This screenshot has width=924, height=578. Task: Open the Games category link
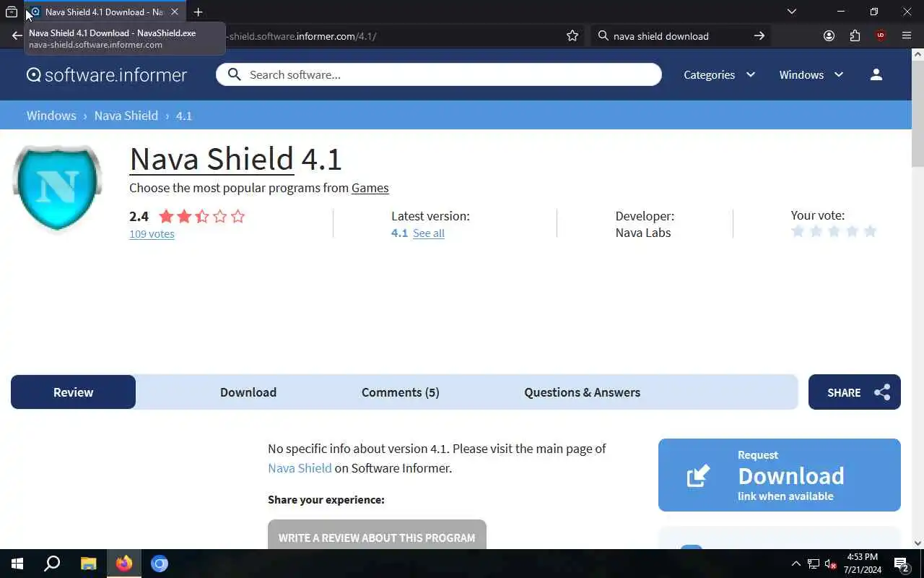pyautogui.click(x=370, y=188)
